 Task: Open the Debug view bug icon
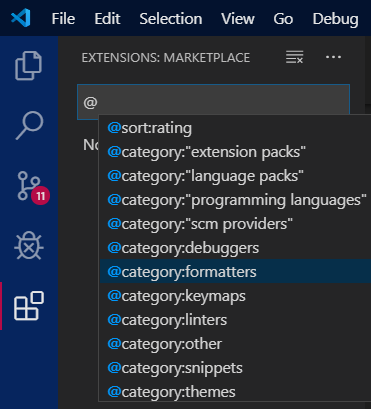click(x=29, y=246)
